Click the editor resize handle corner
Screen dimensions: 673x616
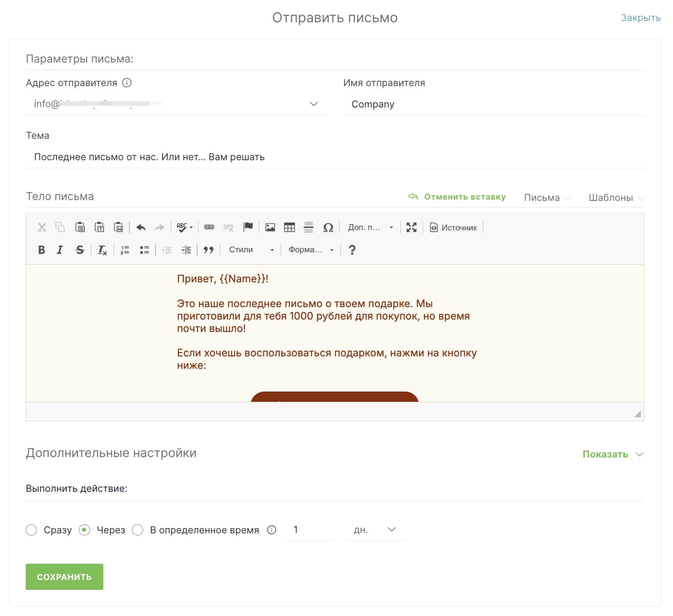[x=637, y=414]
